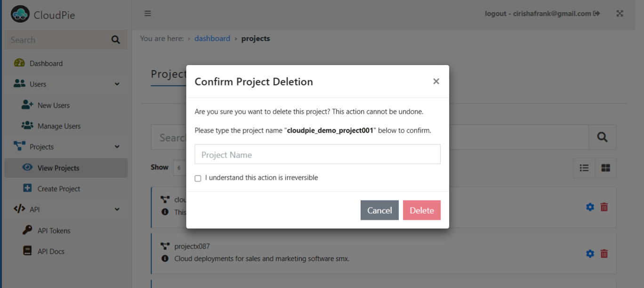Open settings gear for projectx087

click(x=590, y=254)
